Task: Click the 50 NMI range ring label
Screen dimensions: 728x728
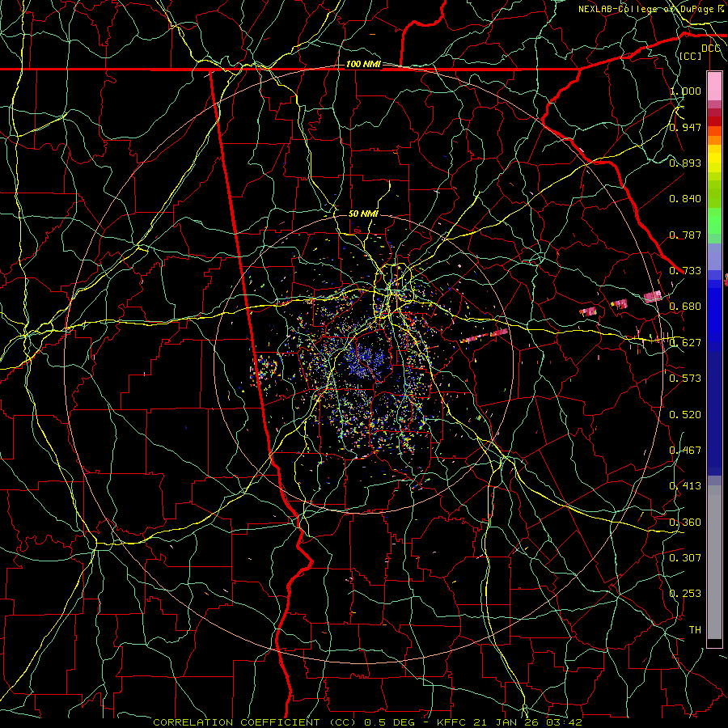Action: coord(363,214)
